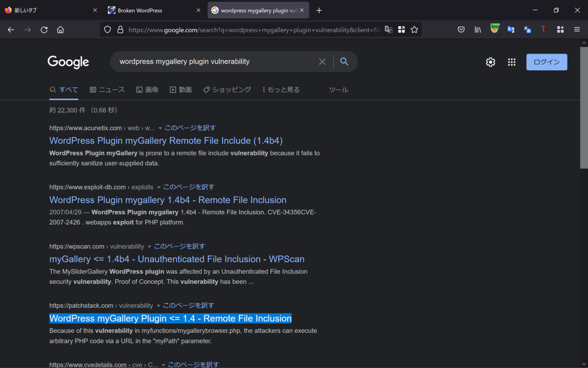This screenshot has height=368, width=588.
Task: Open the Google apps grid
Action: point(512,62)
